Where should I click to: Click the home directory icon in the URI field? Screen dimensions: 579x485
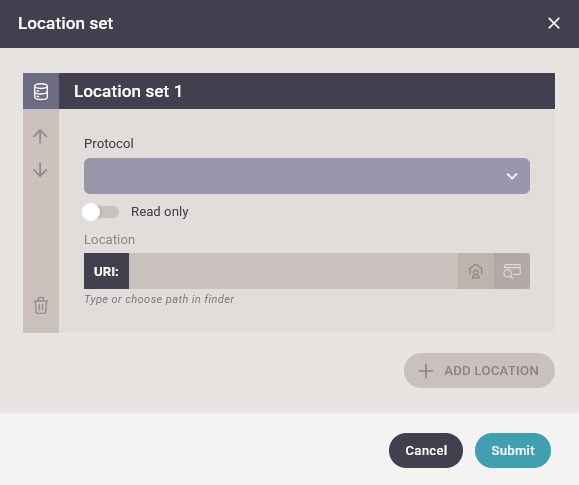(x=476, y=271)
